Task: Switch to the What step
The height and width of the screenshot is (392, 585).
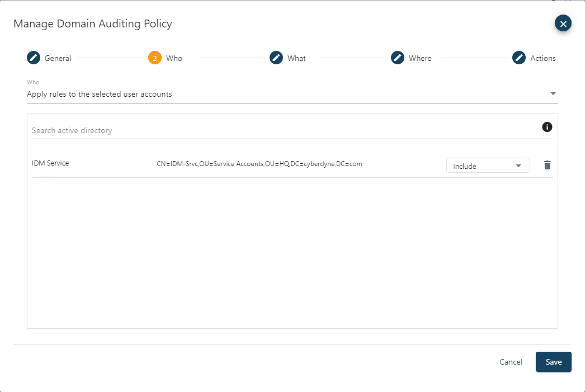Action: [297, 58]
